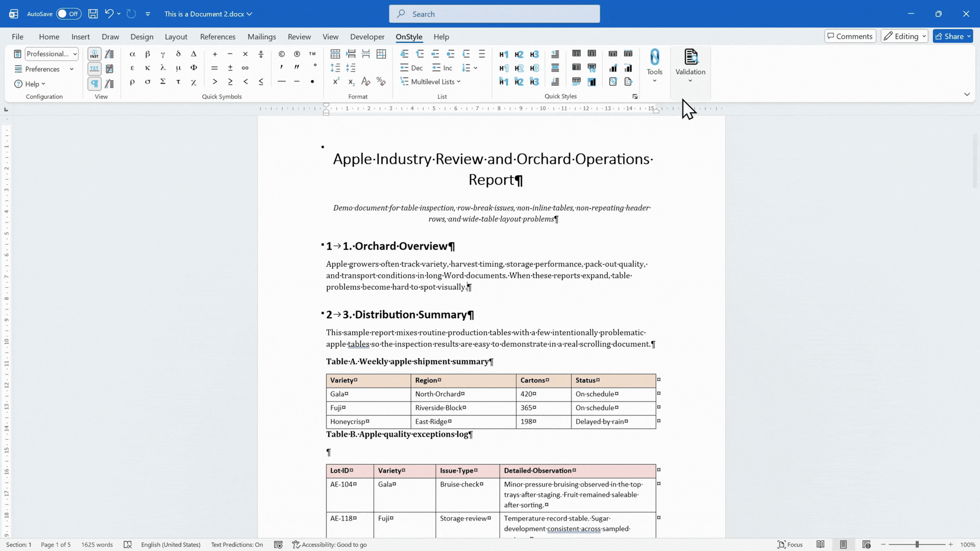Open the Professional configuration combo box

pos(52,54)
